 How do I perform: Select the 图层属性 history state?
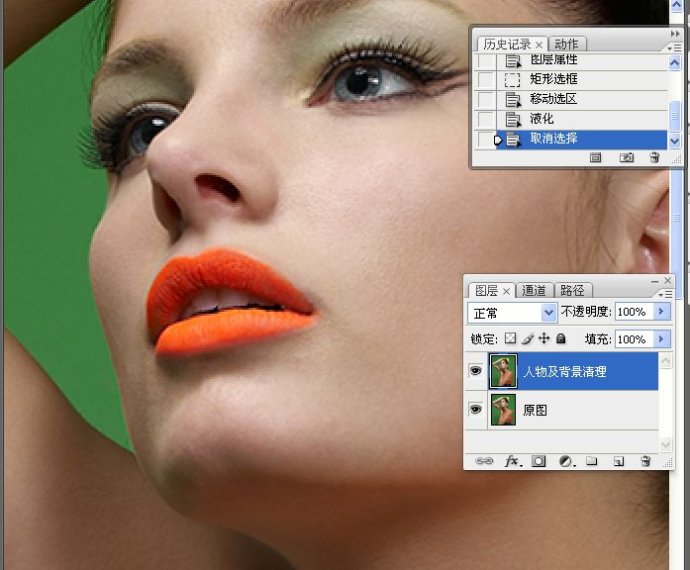pos(554,60)
